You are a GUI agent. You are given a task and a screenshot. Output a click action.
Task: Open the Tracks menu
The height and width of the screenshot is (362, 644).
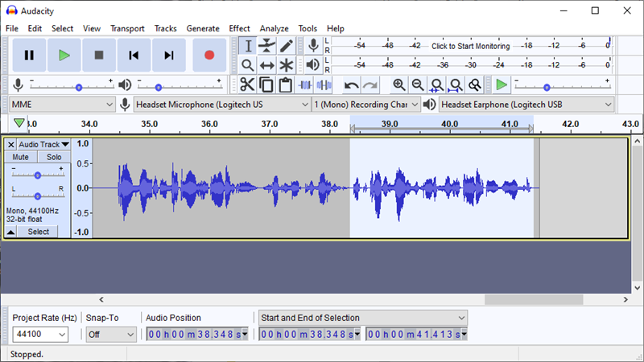166,28
